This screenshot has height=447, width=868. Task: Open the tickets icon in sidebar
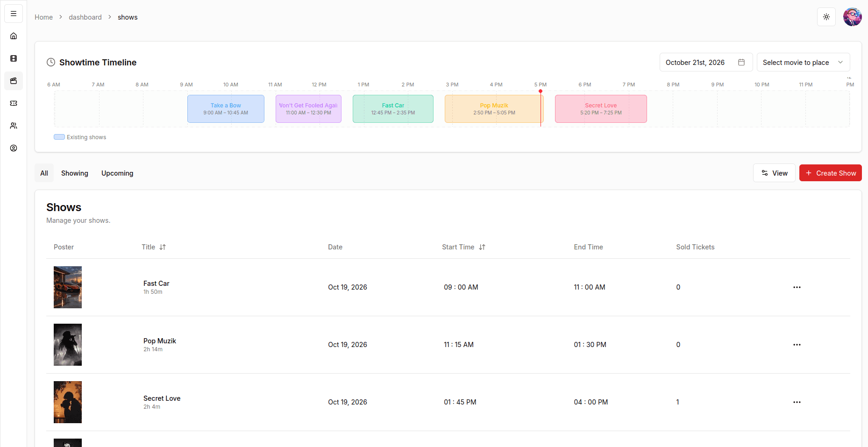tap(14, 103)
